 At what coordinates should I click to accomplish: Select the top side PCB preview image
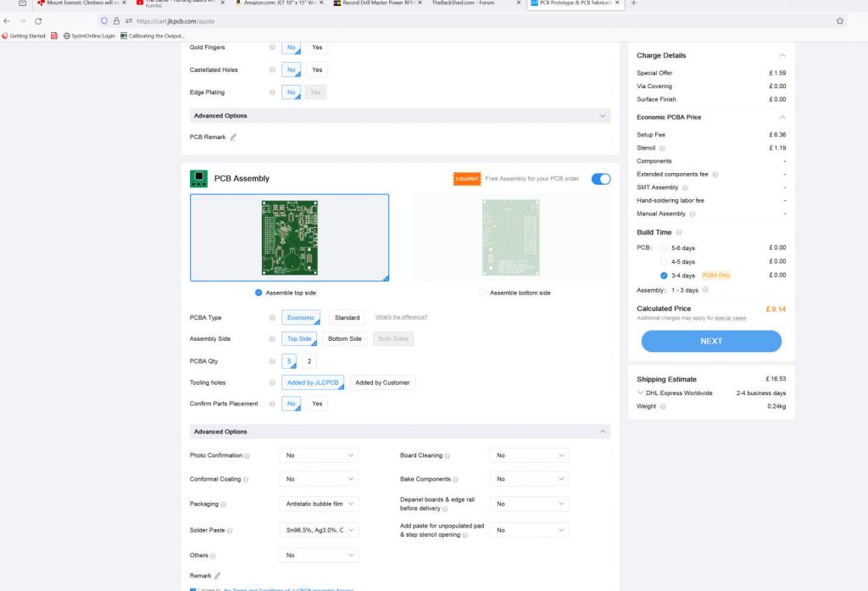(289, 237)
